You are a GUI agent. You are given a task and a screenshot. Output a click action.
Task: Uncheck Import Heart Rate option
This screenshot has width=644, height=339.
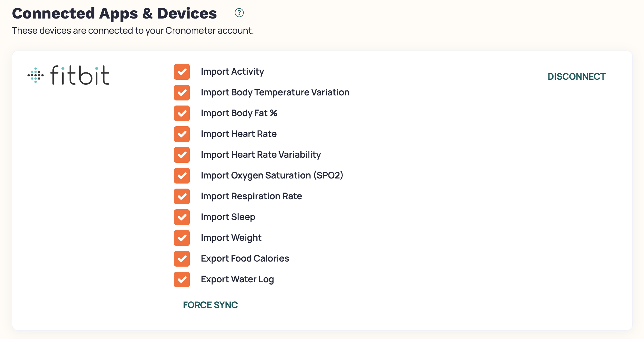pos(182,134)
